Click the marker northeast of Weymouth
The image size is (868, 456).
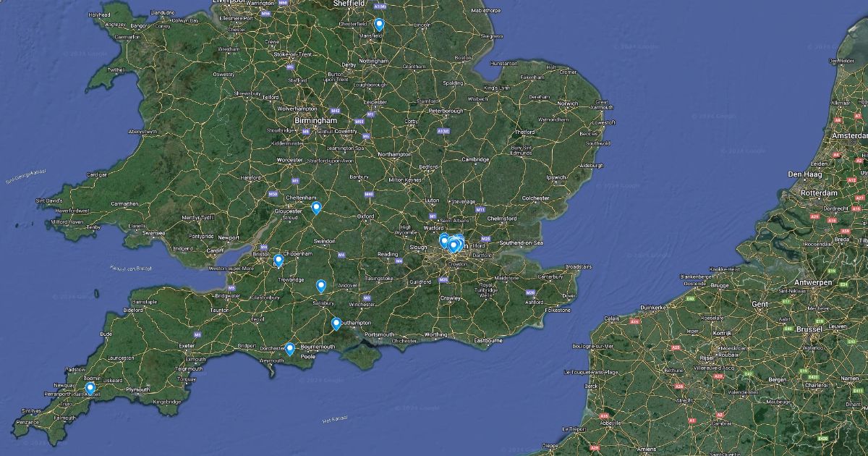click(290, 349)
